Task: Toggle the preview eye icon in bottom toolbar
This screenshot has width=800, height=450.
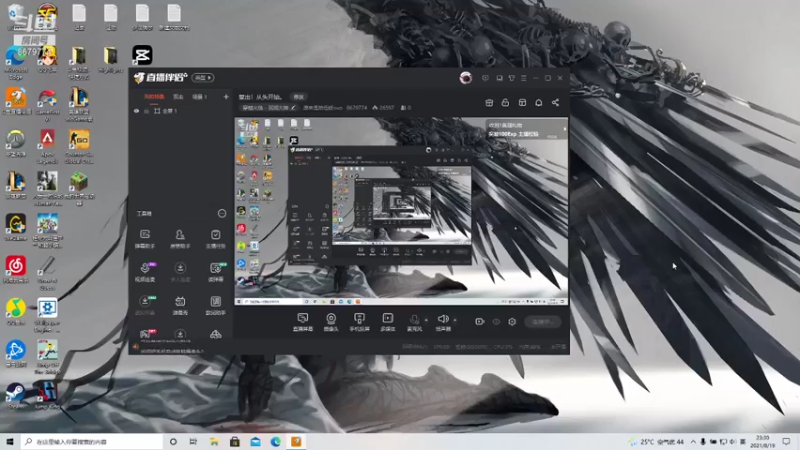Action: (x=496, y=321)
